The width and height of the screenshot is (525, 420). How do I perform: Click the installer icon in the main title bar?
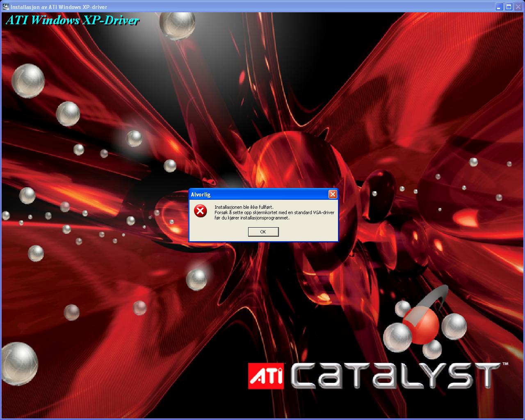(x=6, y=7)
